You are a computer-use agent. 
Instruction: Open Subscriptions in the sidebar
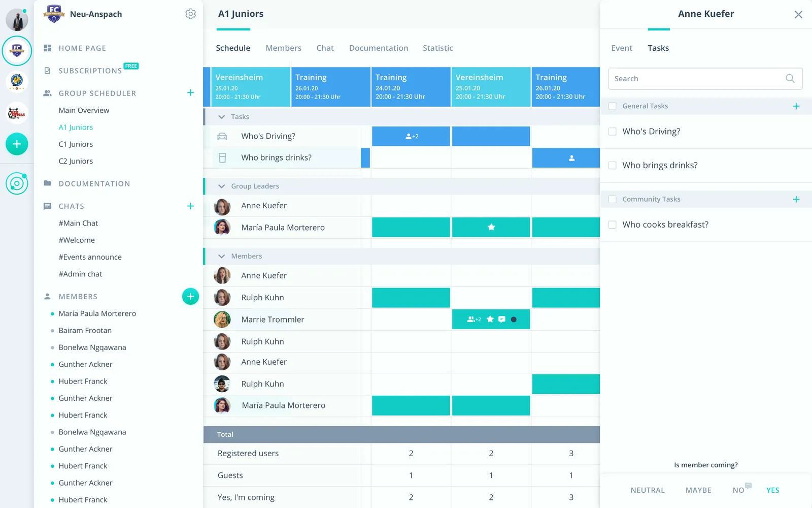point(90,71)
